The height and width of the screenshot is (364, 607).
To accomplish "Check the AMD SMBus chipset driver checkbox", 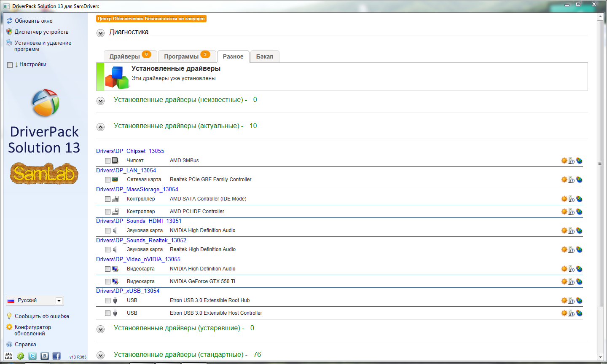I will (x=107, y=161).
